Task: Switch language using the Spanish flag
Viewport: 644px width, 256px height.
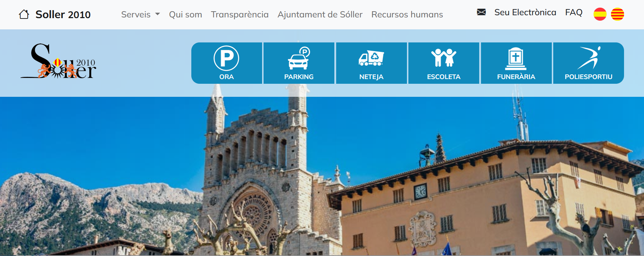Action: [600, 14]
